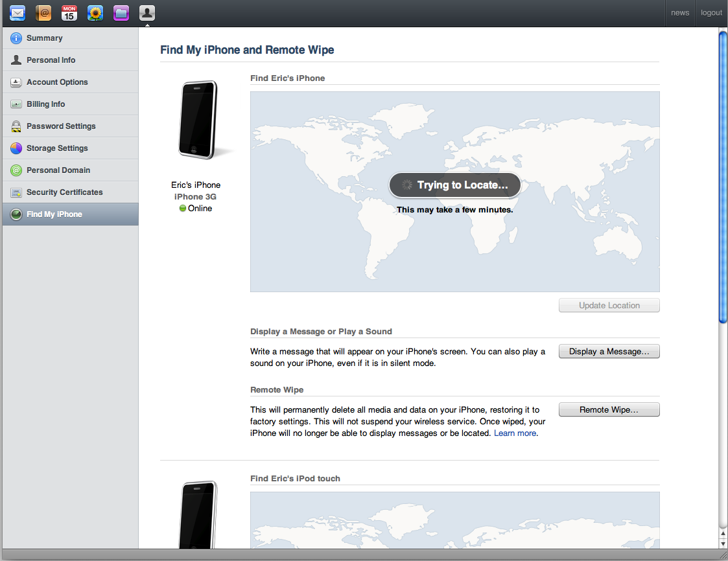This screenshot has width=728, height=561.
Task: Click the Storage Settings pie icon
Action: (16, 148)
